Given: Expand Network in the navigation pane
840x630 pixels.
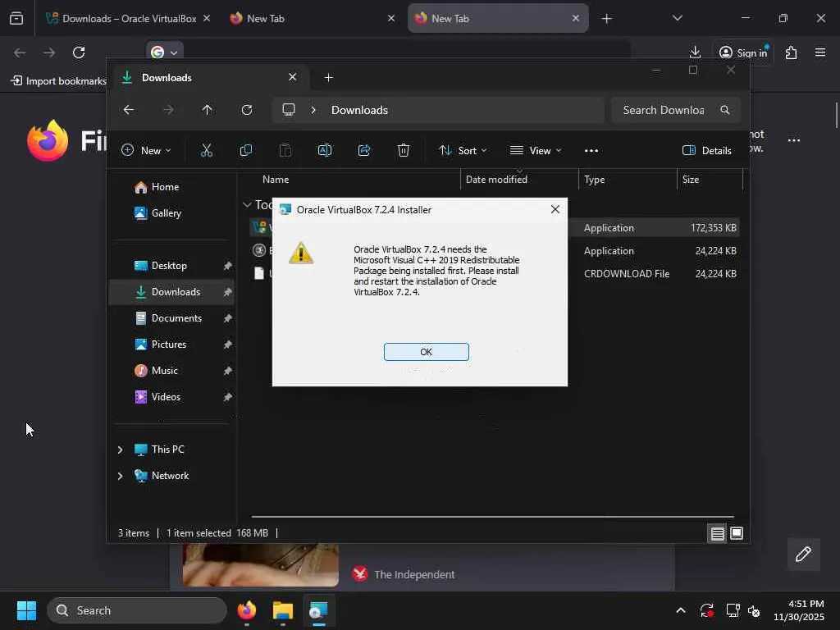Looking at the screenshot, I should pos(120,476).
